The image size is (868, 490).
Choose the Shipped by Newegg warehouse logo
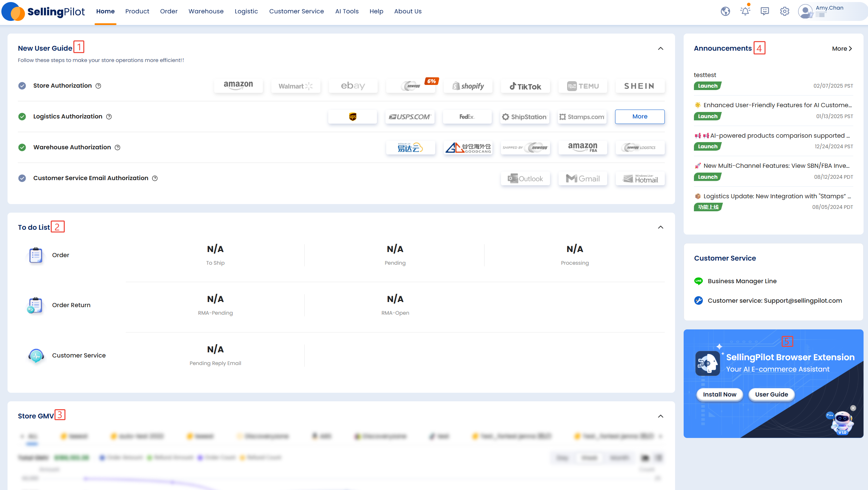(525, 148)
